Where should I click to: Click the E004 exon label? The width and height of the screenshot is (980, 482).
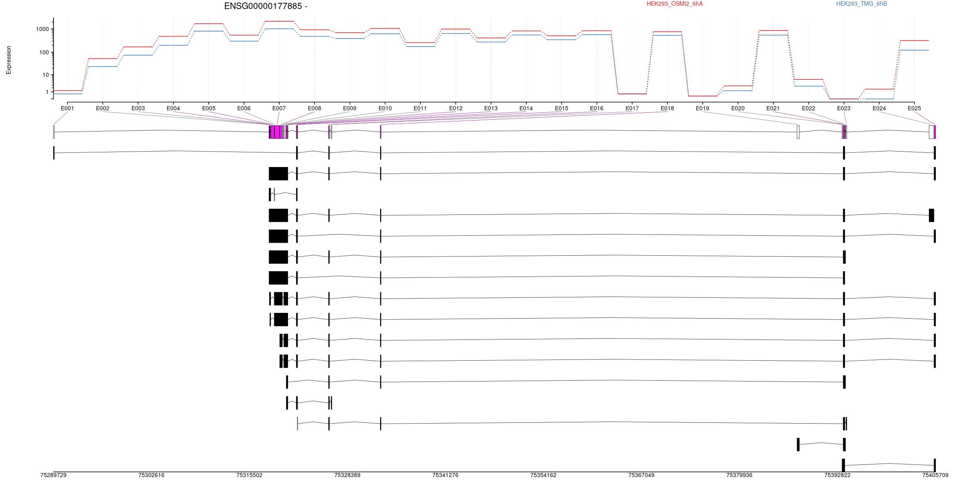(173, 109)
